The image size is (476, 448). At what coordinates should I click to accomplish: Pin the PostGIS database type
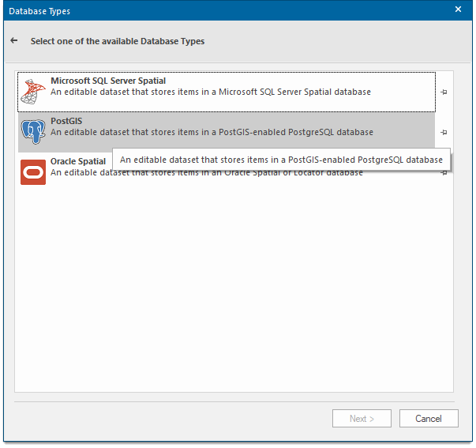click(444, 132)
